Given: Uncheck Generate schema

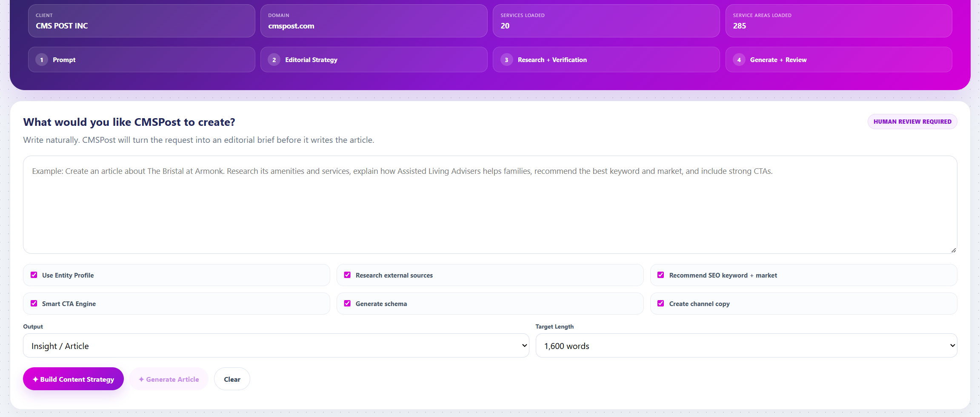Looking at the screenshot, I should [347, 304].
